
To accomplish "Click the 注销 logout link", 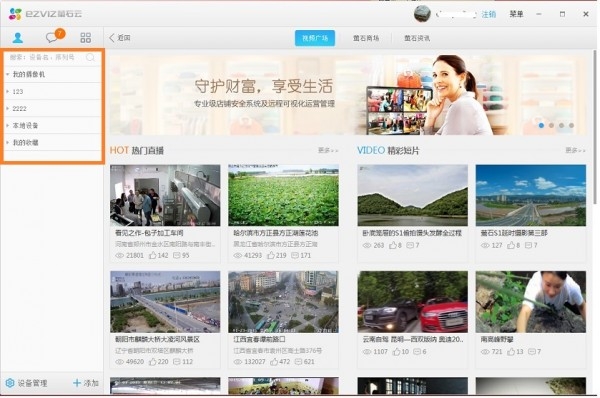I will [x=489, y=15].
